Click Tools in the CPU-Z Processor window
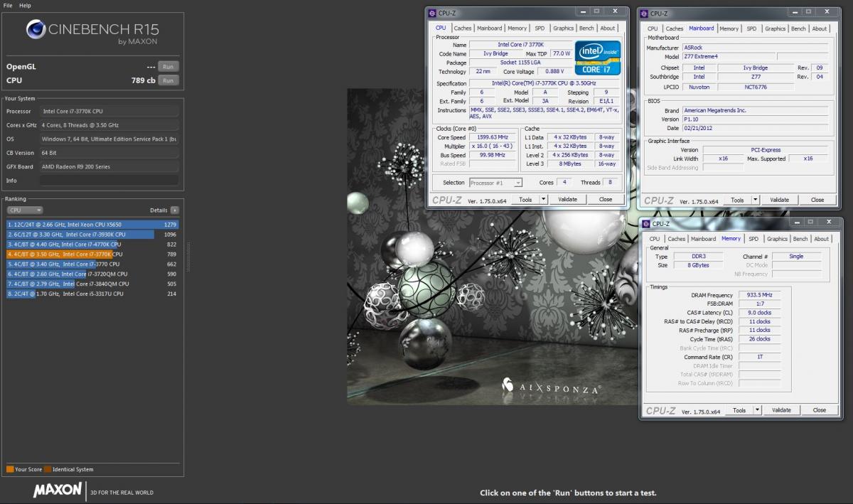 [525, 200]
